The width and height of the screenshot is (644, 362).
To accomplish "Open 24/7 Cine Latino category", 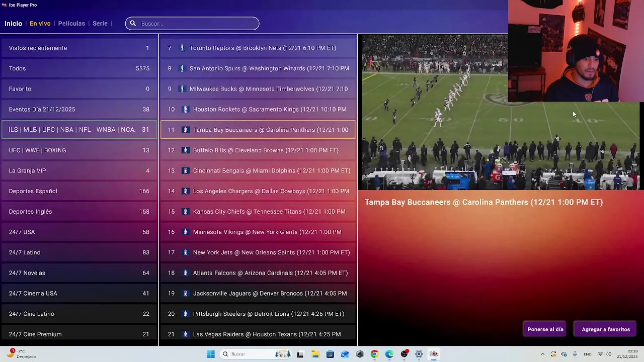I will point(79,314).
